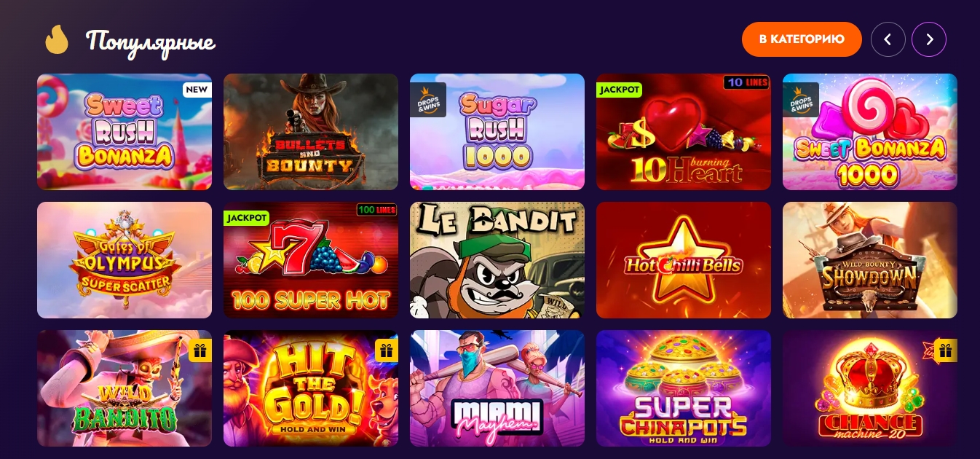Click Drops & Wins badge on Sweet Bonanza 1000
This screenshot has width=980, height=459.
[801, 100]
